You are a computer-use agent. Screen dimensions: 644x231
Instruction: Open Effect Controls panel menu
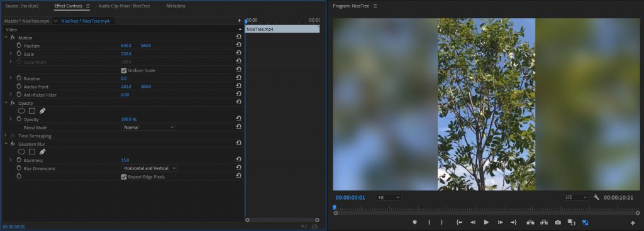[88, 6]
